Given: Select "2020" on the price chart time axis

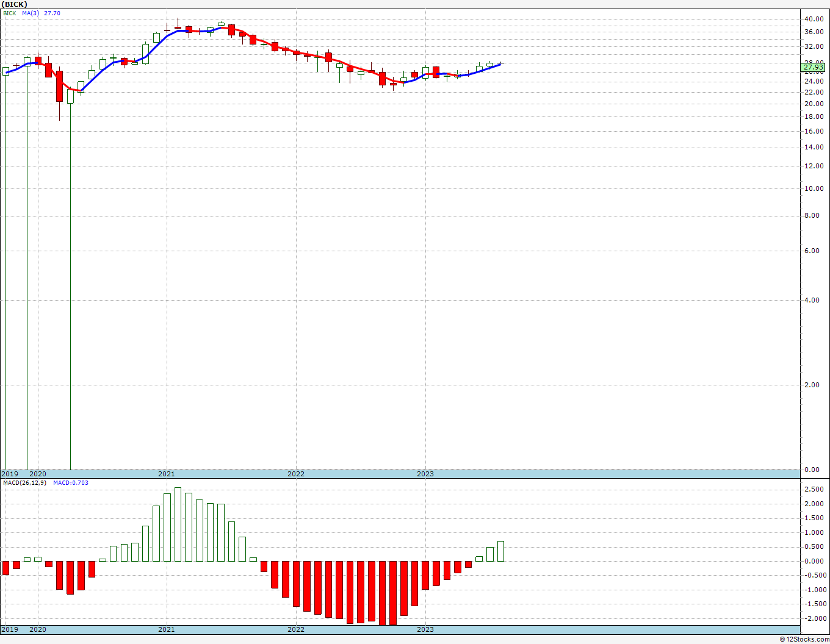Looking at the screenshot, I should [38, 474].
